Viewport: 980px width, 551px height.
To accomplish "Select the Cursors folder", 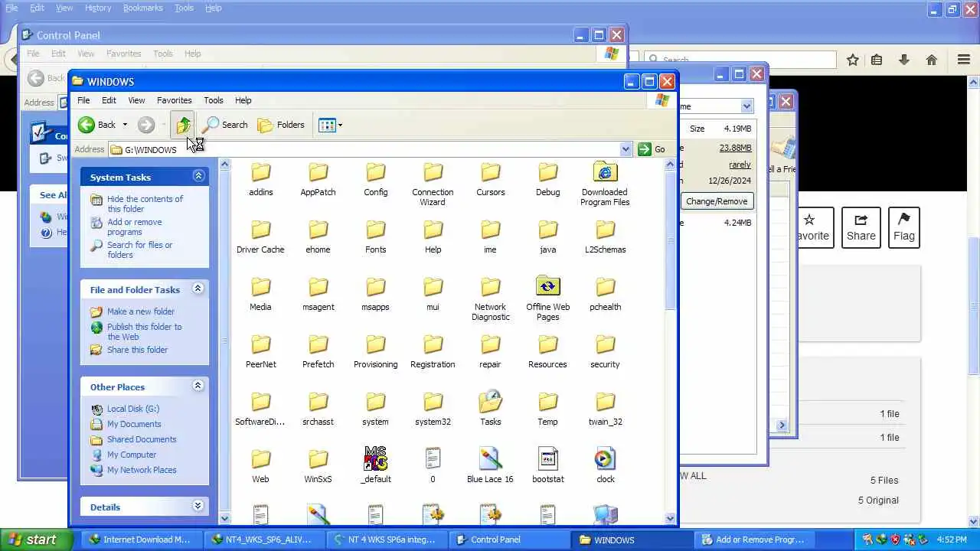I will pos(491,181).
